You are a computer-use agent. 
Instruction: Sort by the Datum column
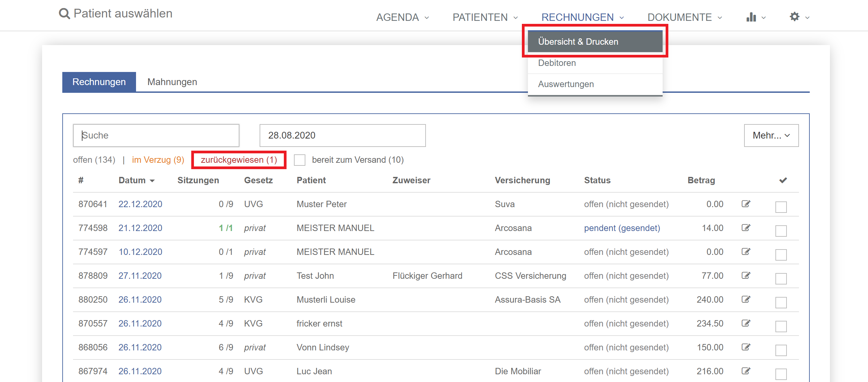pos(136,180)
